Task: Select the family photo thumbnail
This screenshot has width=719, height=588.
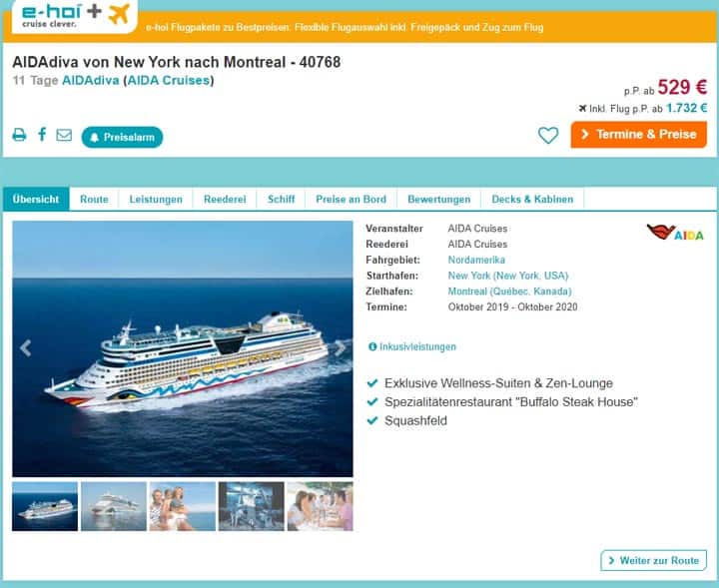Action: [x=183, y=506]
